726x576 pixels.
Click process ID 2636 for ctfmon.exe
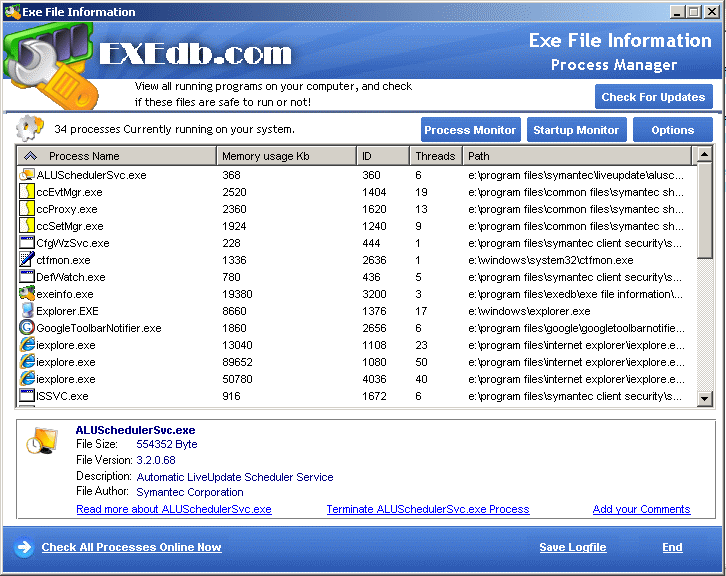[374, 260]
